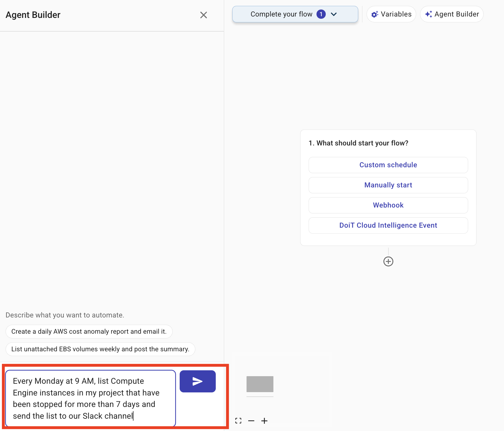Click inside the automation description text box

point(90,398)
